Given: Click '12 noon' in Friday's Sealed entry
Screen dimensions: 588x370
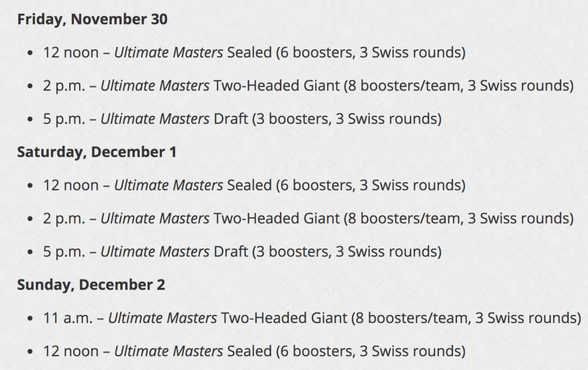Looking at the screenshot, I should [71, 52].
